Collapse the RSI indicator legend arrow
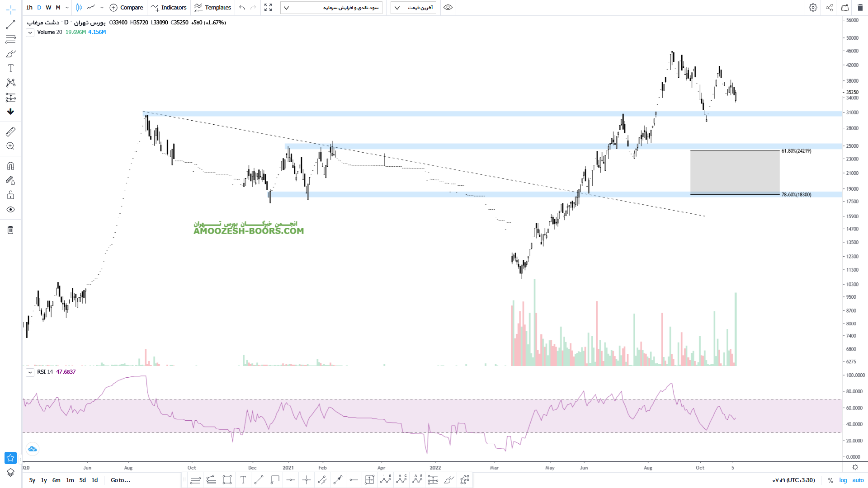The height and width of the screenshot is (488, 868). [30, 372]
